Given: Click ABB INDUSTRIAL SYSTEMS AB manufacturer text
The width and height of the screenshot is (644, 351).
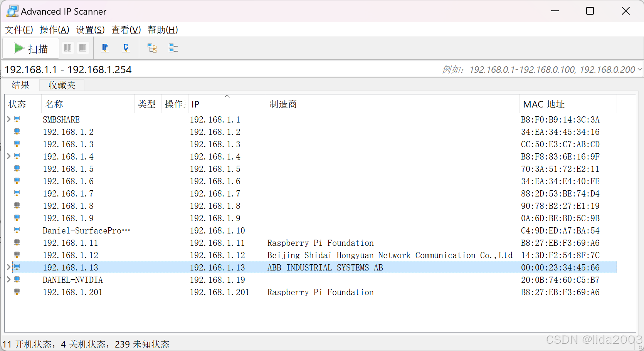Looking at the screenshot, I should pos(325,267).
